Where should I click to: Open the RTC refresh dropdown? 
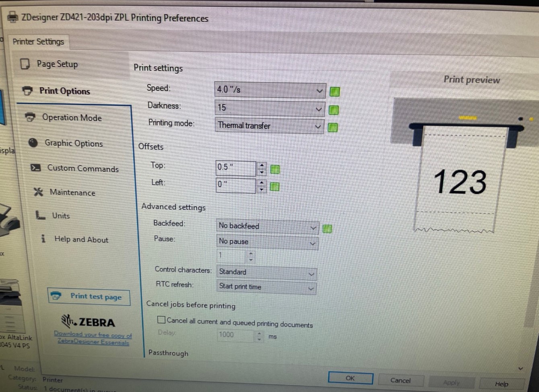tap(266, 287)
